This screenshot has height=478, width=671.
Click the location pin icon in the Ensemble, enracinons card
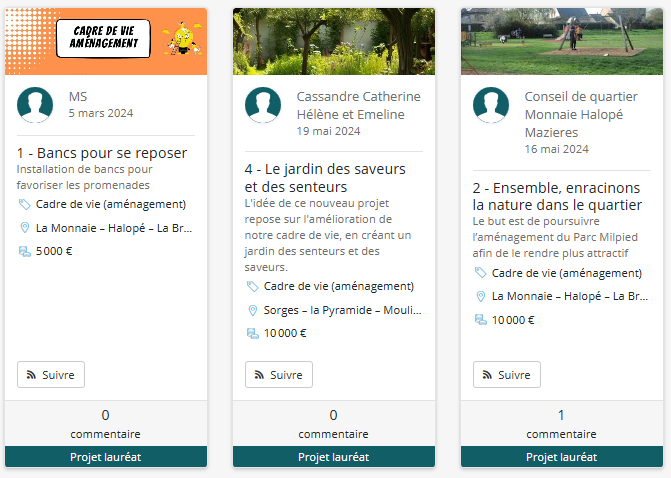pos(481,296)
